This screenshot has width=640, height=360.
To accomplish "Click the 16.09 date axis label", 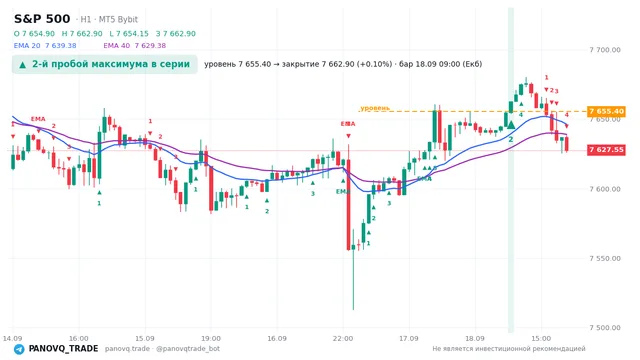I will 277,338.
